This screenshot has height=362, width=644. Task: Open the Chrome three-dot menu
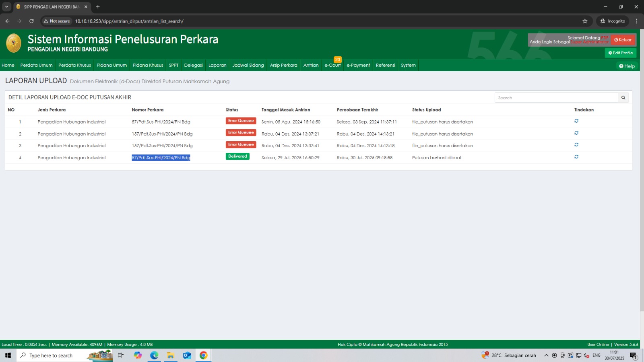636,21
